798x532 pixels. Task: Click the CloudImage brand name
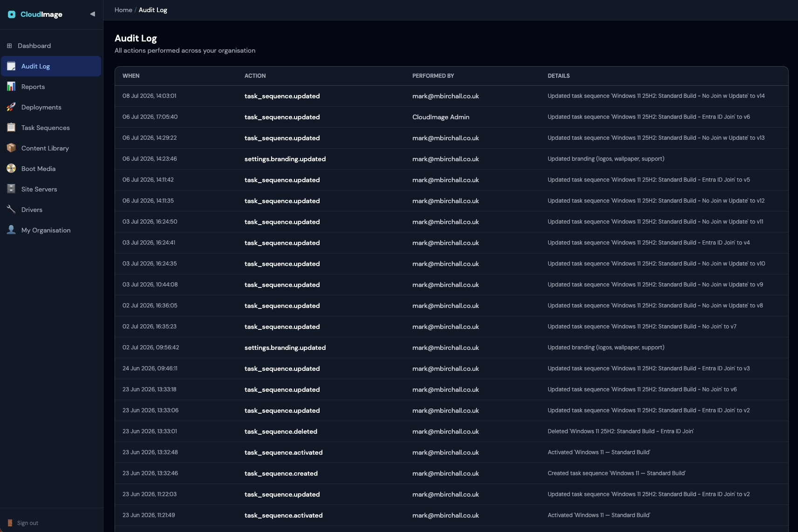41,14
